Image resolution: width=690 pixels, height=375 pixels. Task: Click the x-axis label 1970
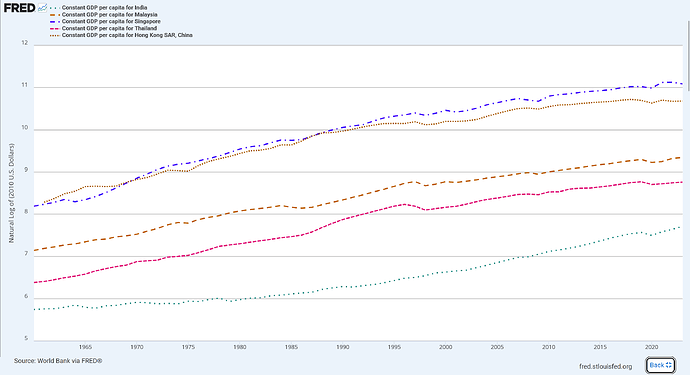click(x=137, y=347)
